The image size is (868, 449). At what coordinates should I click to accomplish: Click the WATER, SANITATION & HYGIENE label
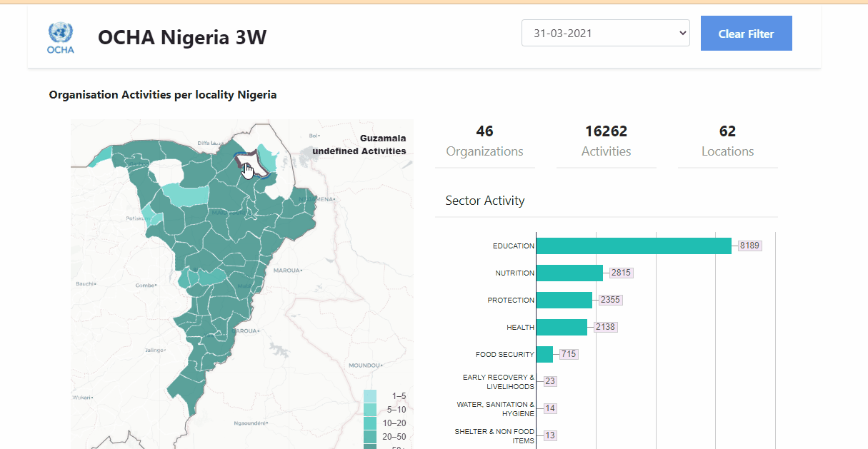pyautogui.click(x=496, y=409)
